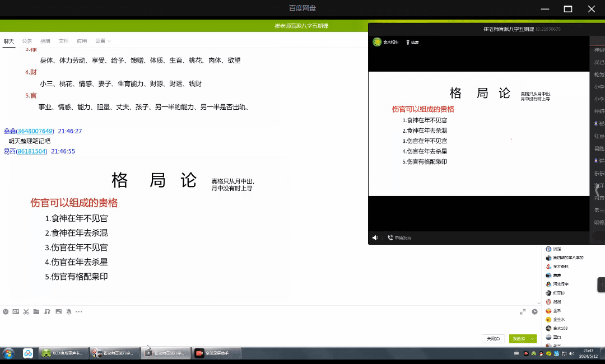Click the 申请发言 request-to-speak button
The image size is (605, 364).
tap(399, 238)
